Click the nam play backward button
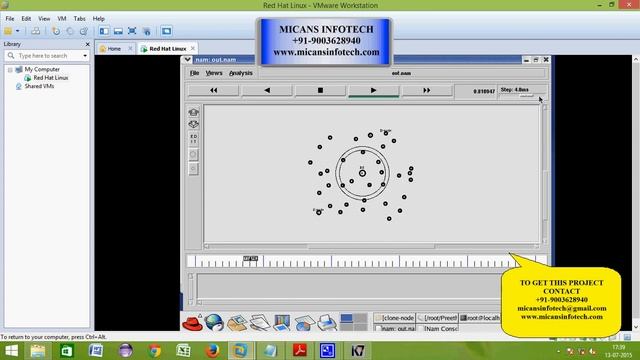The image size is (640, 360). pyautogui.click(x=267, y=90)
